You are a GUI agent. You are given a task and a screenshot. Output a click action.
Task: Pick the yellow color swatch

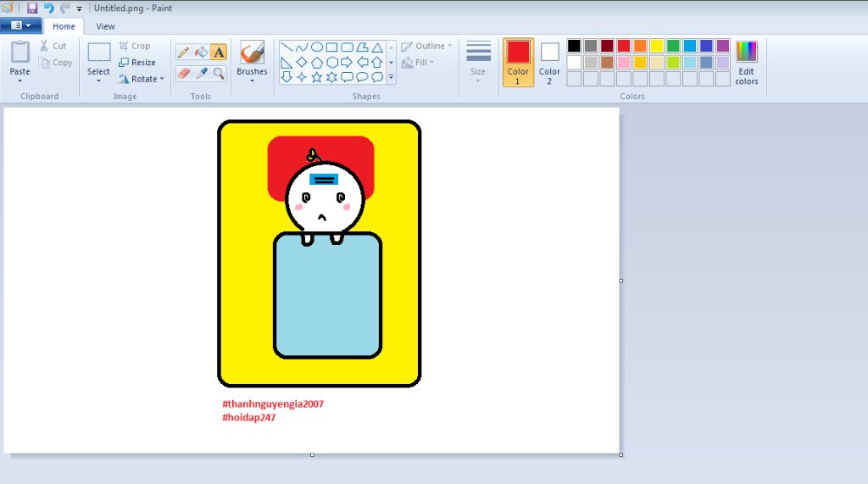(x=657, y=46)
